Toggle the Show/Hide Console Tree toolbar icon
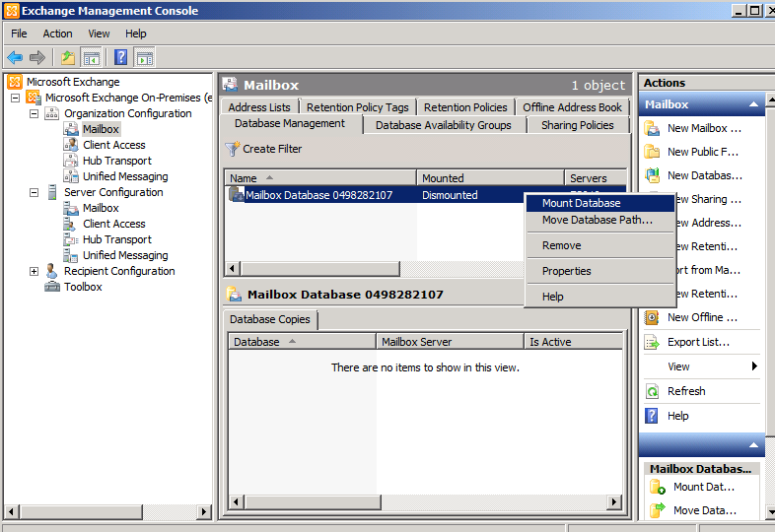The height and width of the screenshot is (532, 775). 91,58
